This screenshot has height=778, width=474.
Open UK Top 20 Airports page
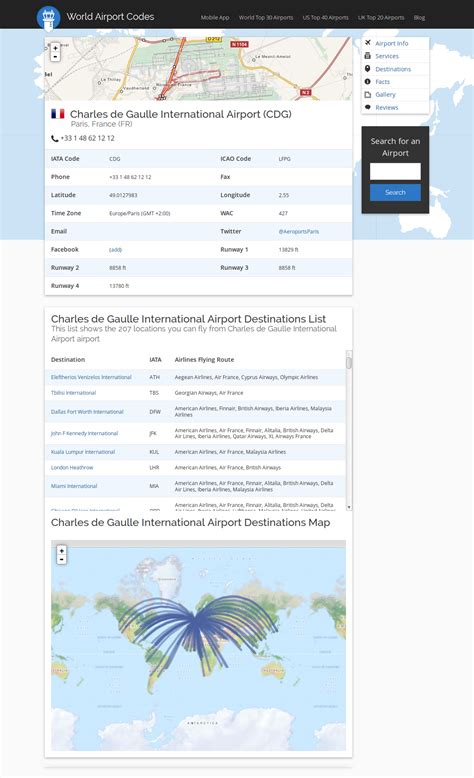point(381,17)
